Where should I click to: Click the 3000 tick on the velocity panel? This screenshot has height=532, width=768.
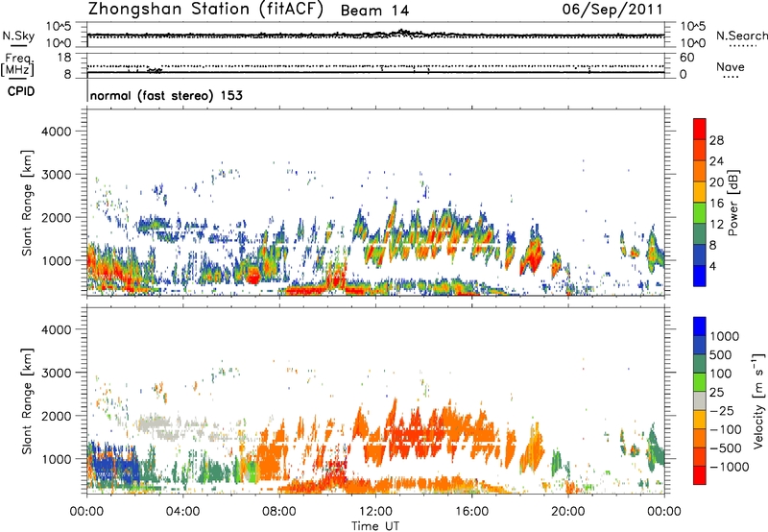click(56, 373)
